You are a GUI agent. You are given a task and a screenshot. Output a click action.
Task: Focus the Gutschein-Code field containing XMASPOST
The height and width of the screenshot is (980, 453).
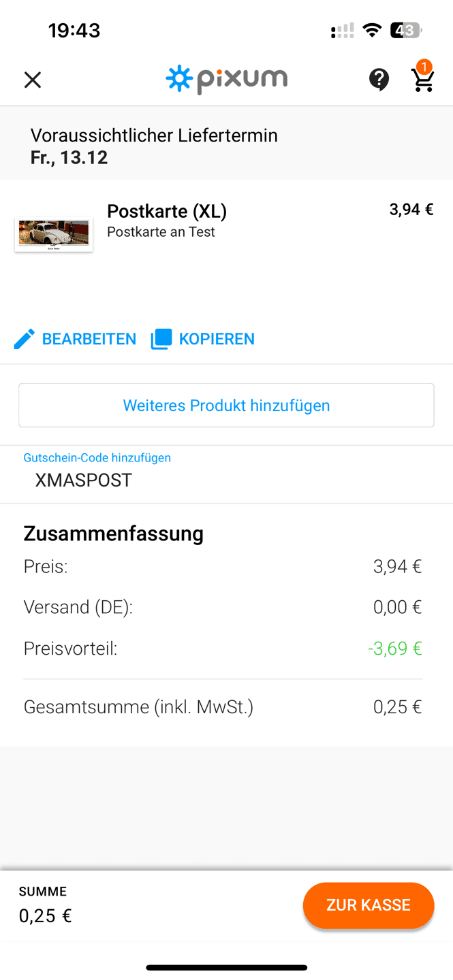tap(226, 480)
